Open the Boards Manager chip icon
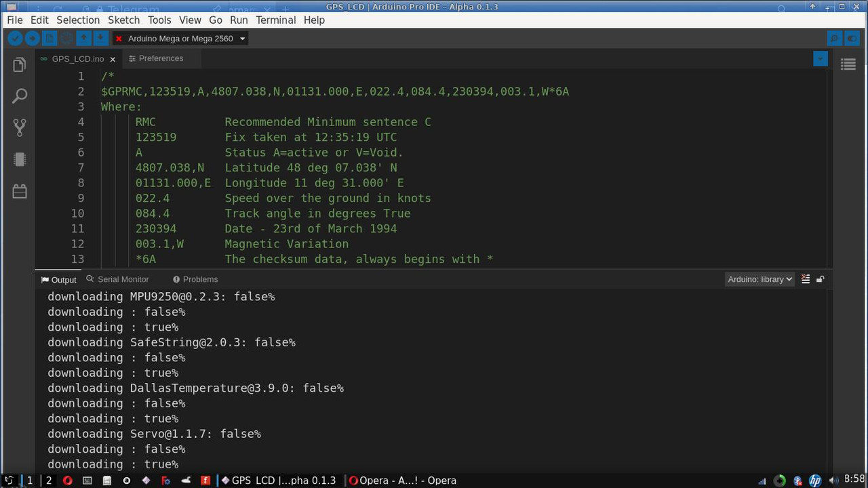The image size is (868, 488). click(x=19, y=159)
